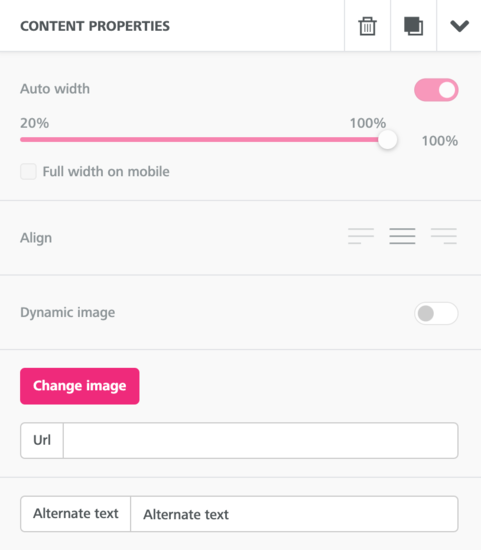Click the Full width on mobile label
The width and height of the screenshot is (481, 550).
point(106,172)
